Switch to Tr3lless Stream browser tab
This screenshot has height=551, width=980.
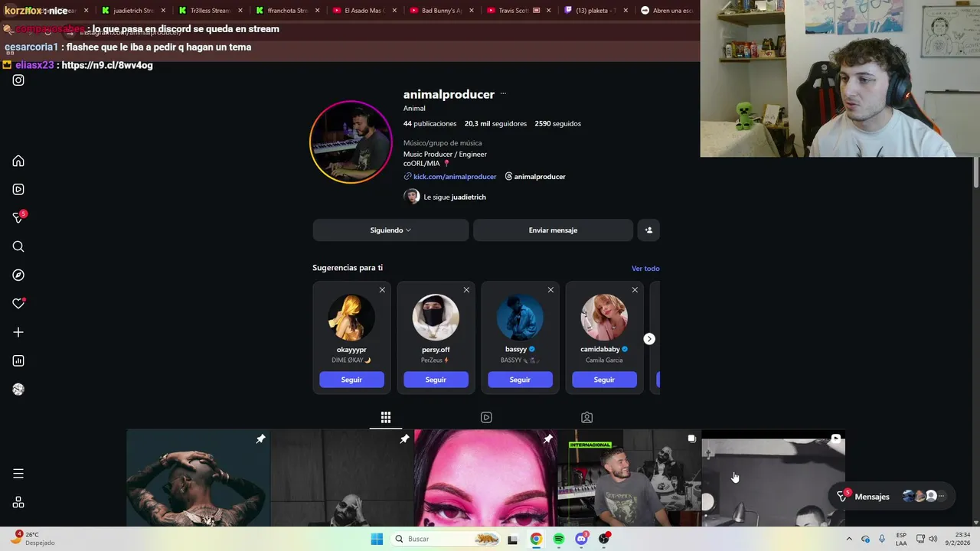pos(210,11)
